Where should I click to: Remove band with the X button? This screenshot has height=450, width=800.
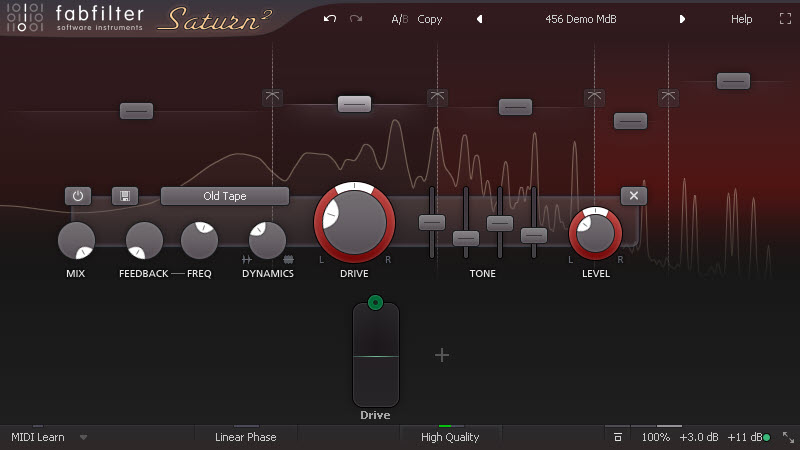(x=634, y=196)
